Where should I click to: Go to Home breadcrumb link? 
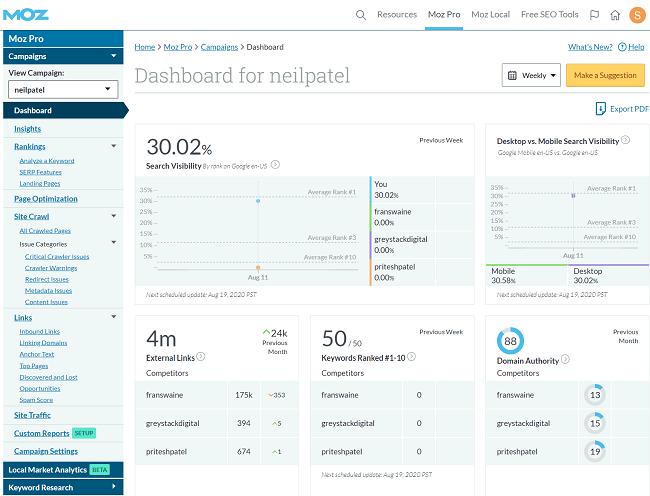click(145, 47)
